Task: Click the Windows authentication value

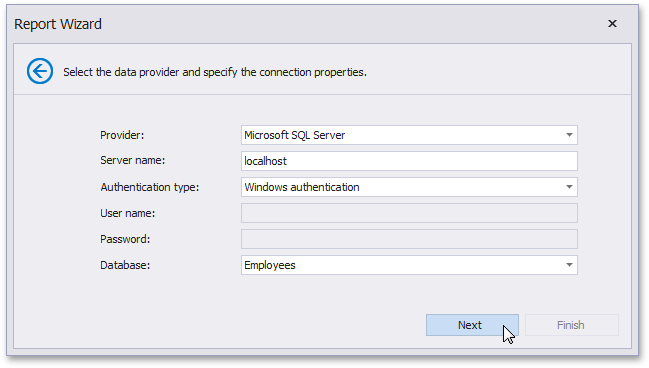Action: click(x=302, y=187)
